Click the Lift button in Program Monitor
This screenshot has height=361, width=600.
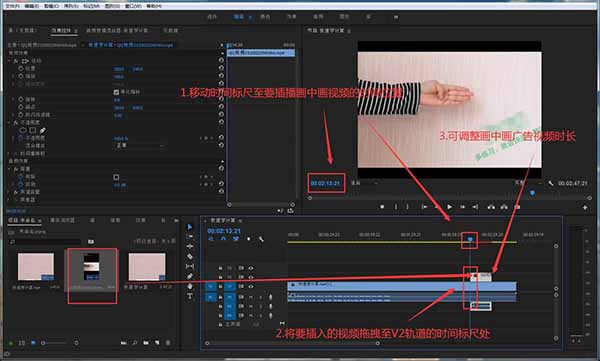[491, 207]
